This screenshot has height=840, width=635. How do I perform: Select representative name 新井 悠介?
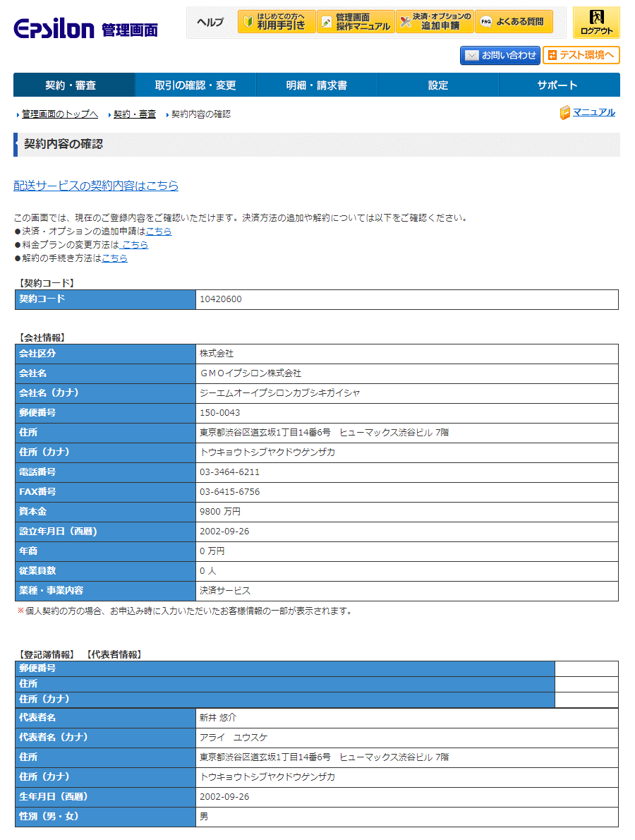point(218,717)
